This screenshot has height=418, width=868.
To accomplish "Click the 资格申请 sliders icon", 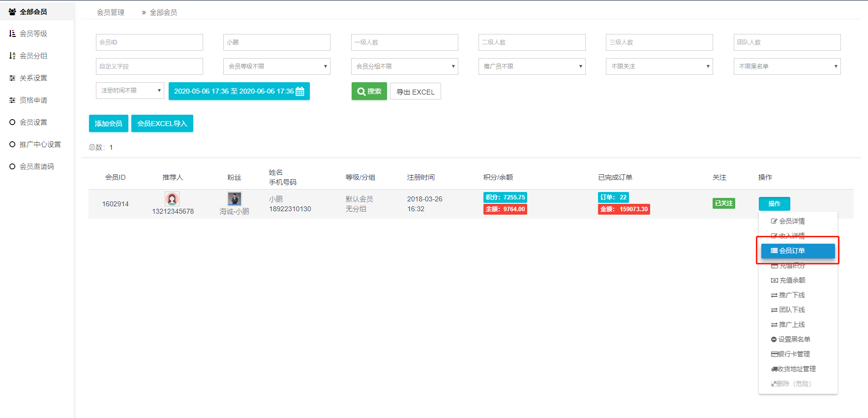I will pos(12,100).
